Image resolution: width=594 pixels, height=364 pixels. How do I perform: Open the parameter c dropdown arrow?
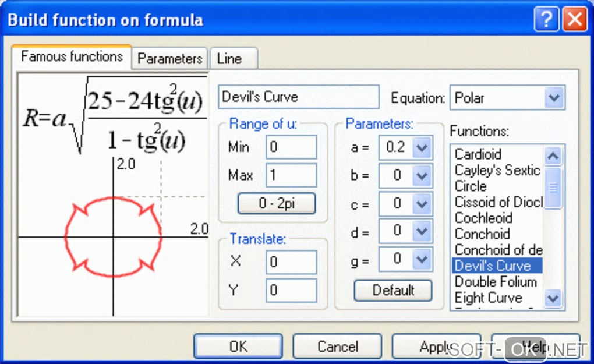coord(422,204)
